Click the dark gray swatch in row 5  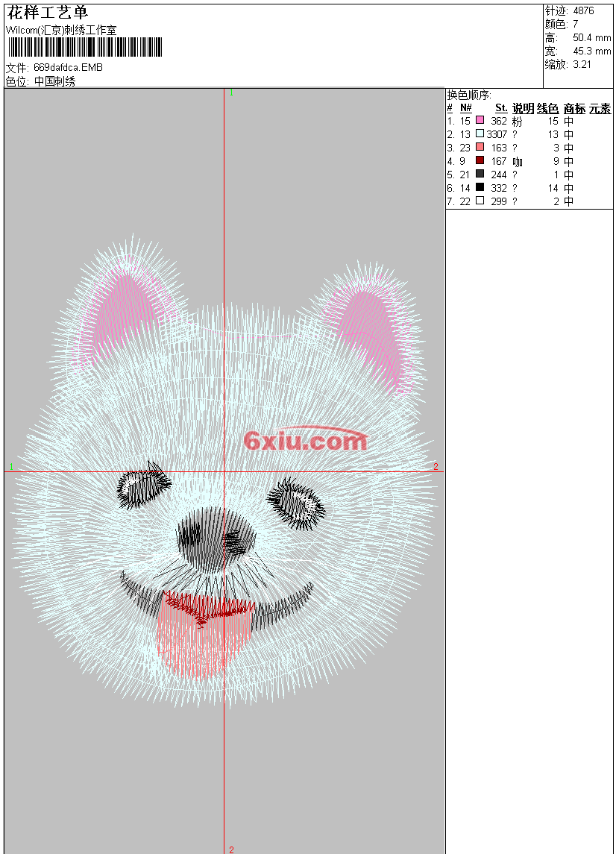[480, 175]
